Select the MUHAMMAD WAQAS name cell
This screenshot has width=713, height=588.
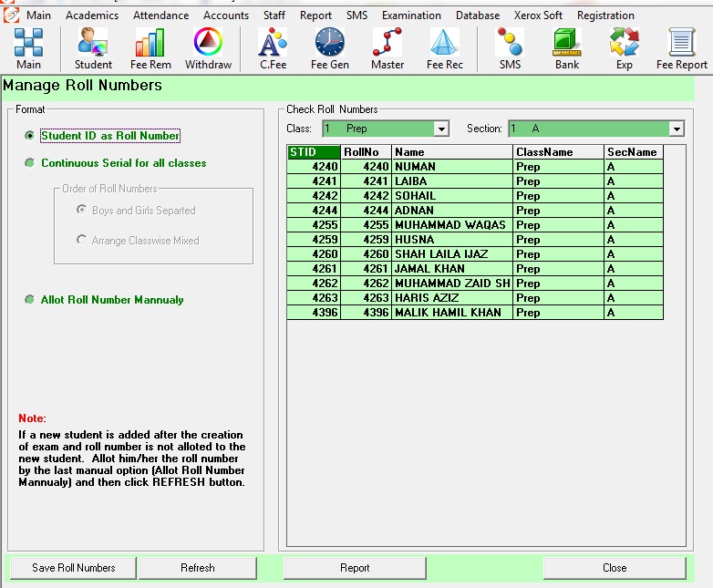(x=452, y=224)
